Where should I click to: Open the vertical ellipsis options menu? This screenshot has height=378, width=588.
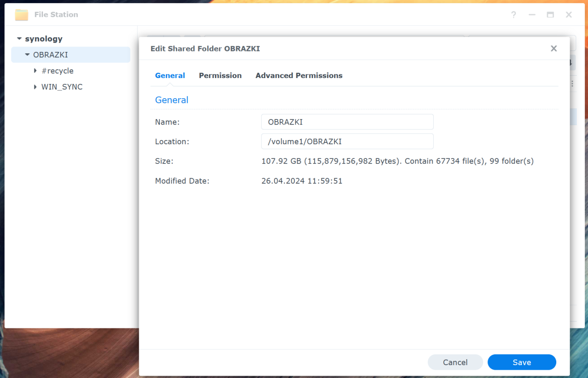pyautogui.click(x=572, y=83)
